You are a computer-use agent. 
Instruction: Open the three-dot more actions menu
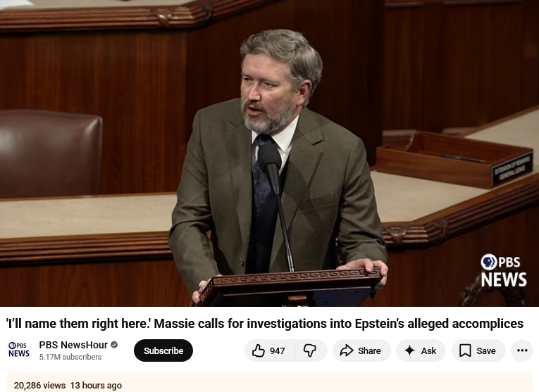coord(522,350)
